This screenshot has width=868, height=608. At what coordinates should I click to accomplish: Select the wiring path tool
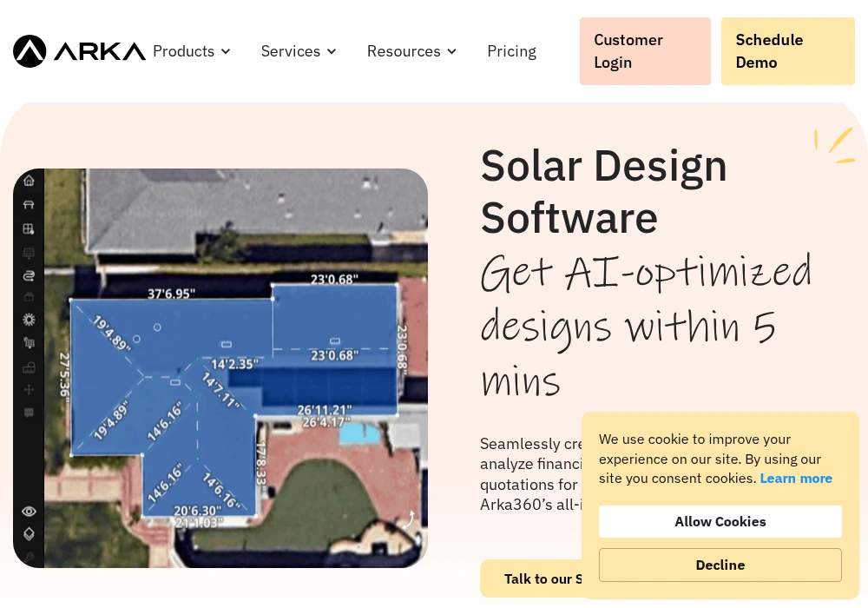tap(29, 275)
